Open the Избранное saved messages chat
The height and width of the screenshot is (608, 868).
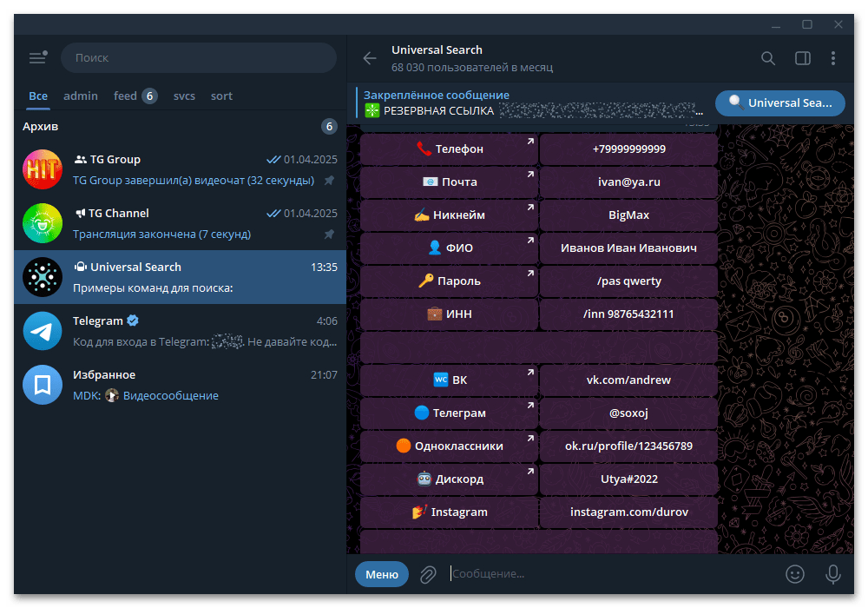tap(180, 384)
